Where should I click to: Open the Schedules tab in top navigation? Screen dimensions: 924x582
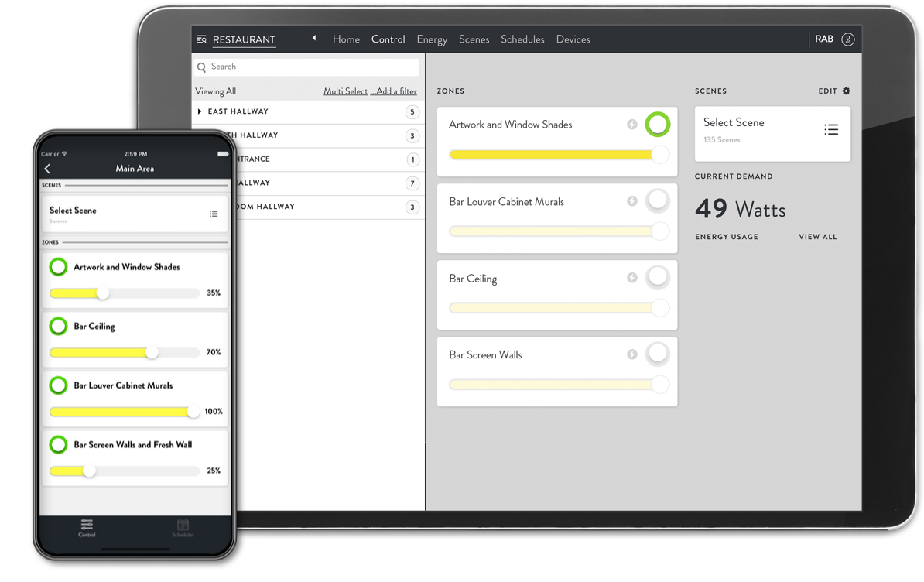click(522, 39)
